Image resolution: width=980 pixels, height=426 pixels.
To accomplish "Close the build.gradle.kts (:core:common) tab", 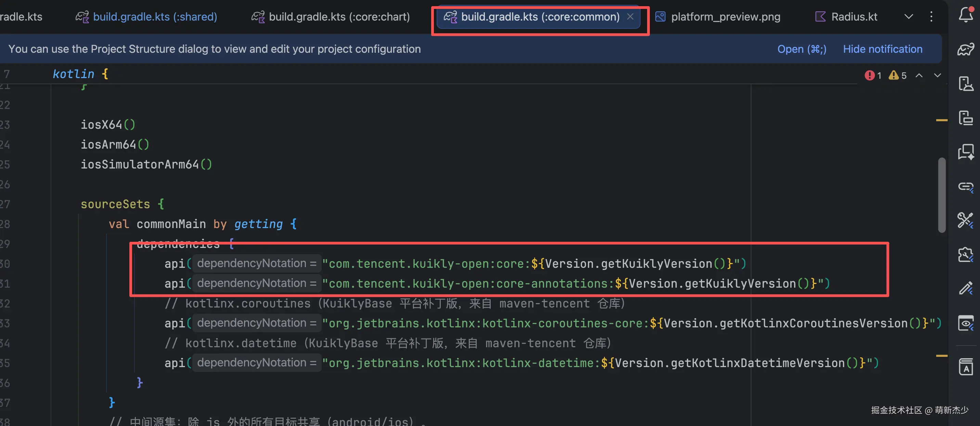I will [x=630, y=16].
